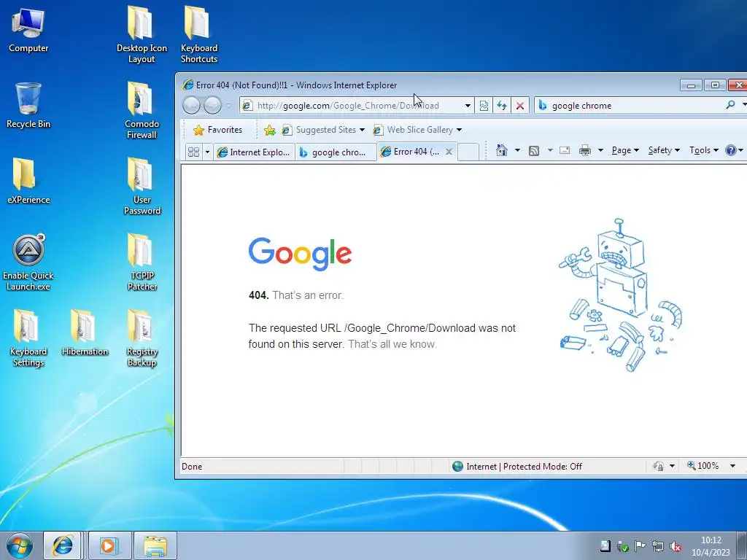The height and width of the screenshot is (560, 747).
Task: Select the Comodo Firewall folder
Action: (142, 111)
